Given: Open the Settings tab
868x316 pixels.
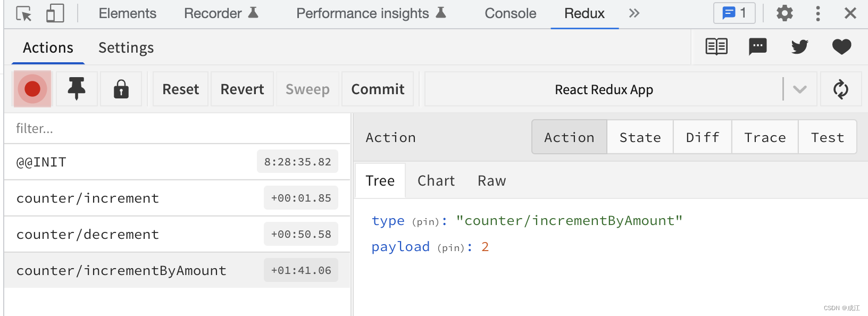Looking at the screenshot, I should coord(126,48).
